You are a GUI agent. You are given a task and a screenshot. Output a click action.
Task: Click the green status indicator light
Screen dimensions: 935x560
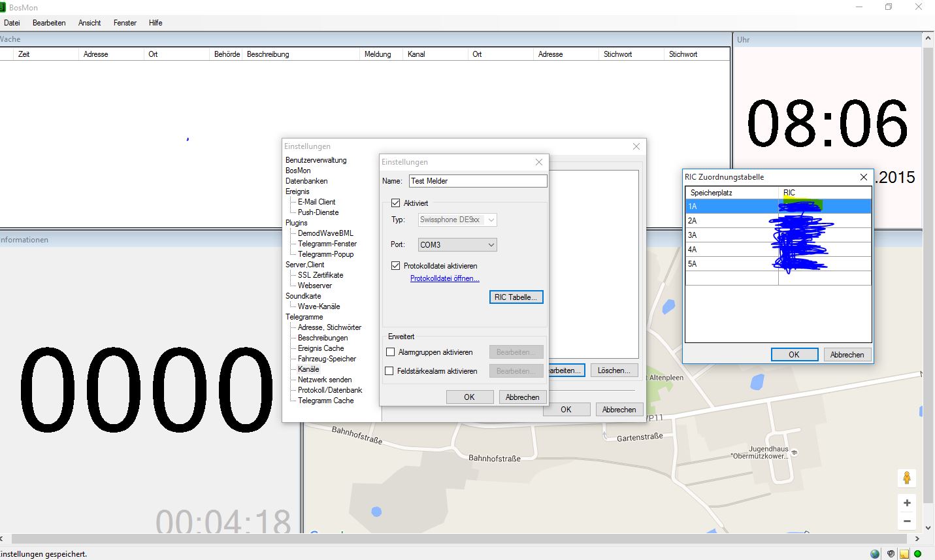coord(918,554)
